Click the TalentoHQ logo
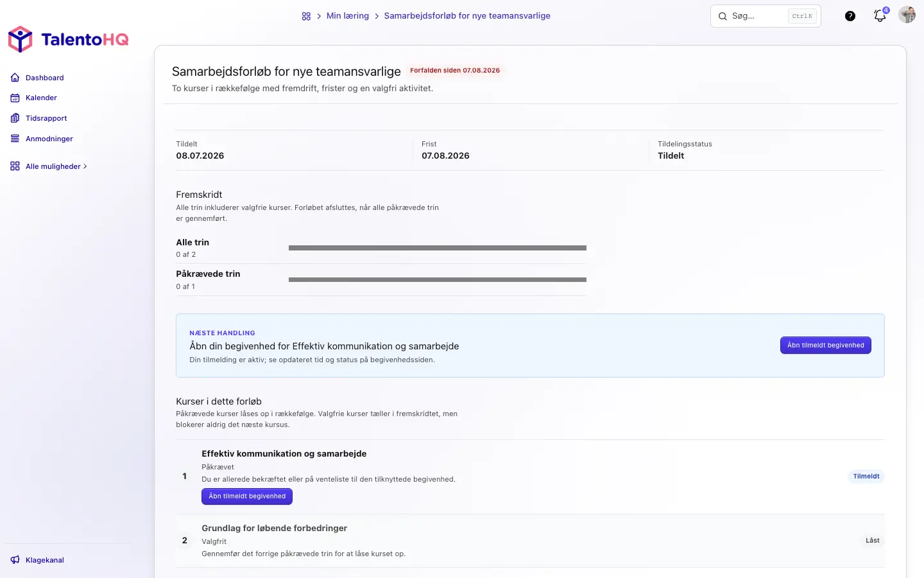 pos(68,39)
